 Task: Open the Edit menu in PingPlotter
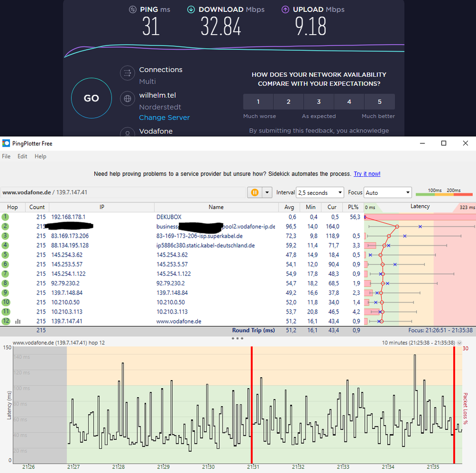coord(22,156)
